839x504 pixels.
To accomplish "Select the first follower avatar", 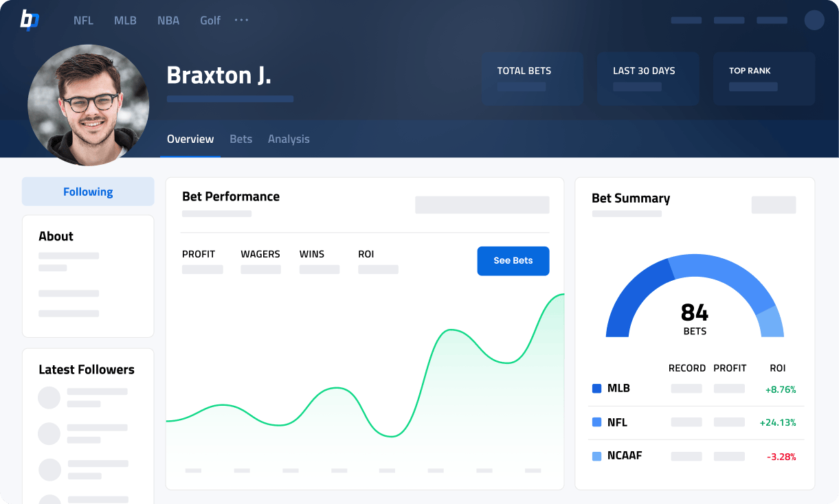I will pos(49,398).
